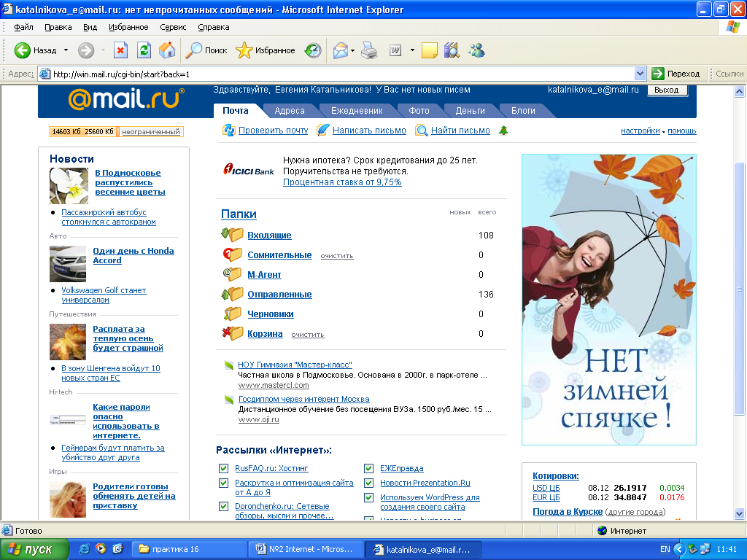The image size is (747, 560).
Task: Click the Back arrow icon in toolbar
Action: tap(22, 50)
